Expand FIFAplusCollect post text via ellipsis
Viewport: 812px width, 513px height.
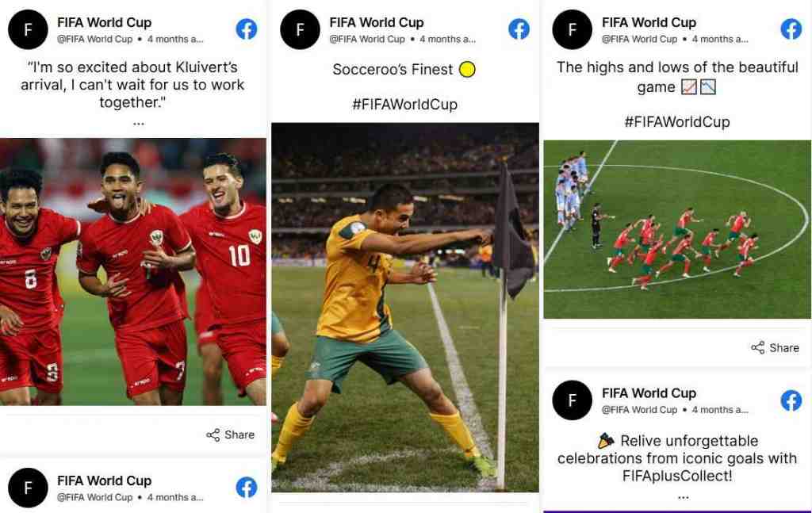tap(684, 497)
